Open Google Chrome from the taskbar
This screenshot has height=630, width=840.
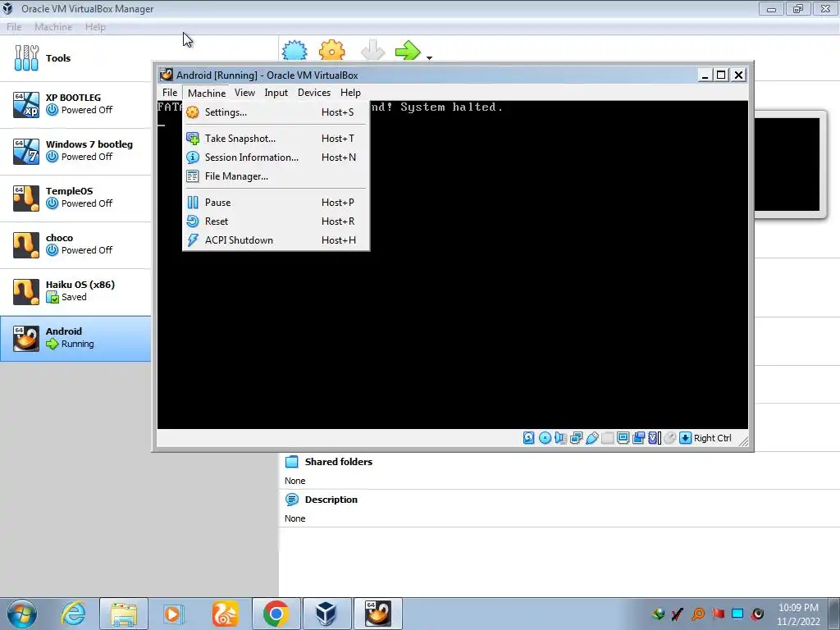(276, 614)
